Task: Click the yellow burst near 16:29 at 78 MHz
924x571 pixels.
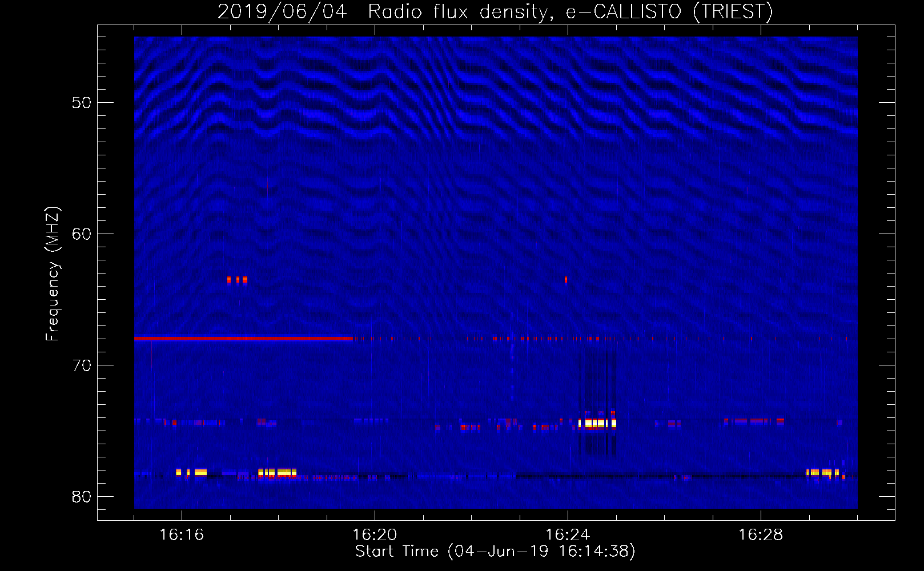Action: (x=822, y=473)
